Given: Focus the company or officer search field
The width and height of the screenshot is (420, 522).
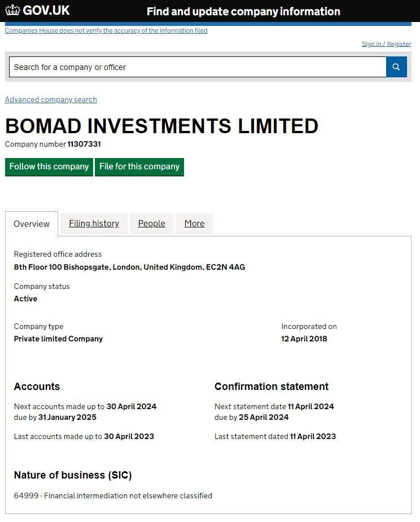Looking at the screenshot, I should coord(197,67).
